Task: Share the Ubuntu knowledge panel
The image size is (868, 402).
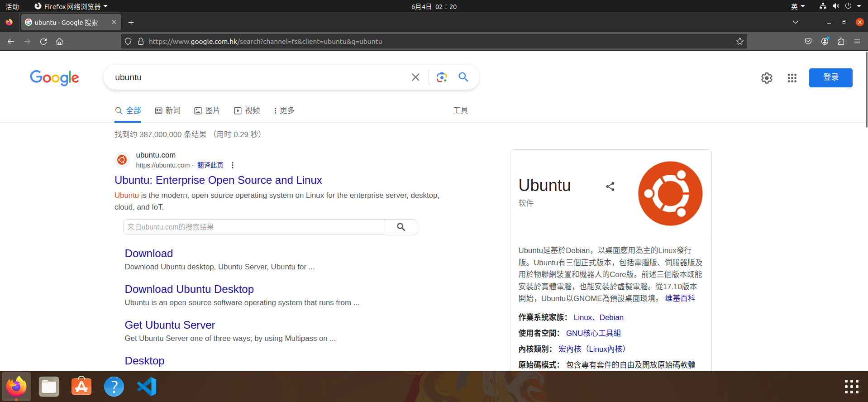Action: 610,187
